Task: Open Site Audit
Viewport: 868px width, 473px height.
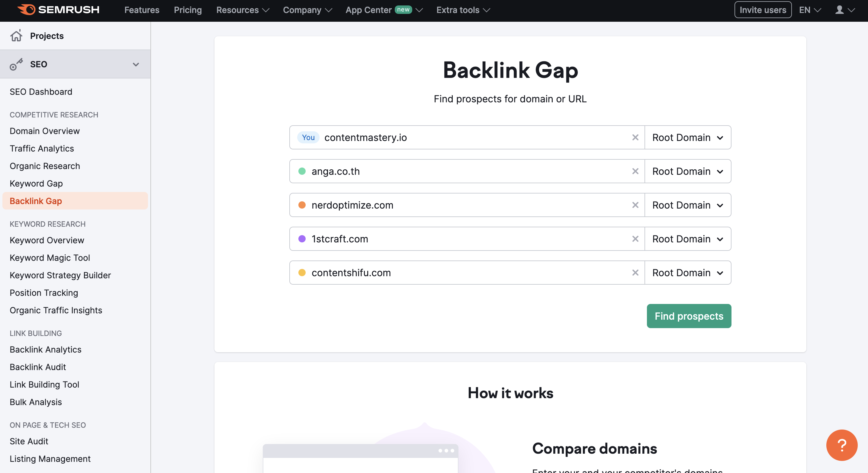Action: [x=29, y=441]
